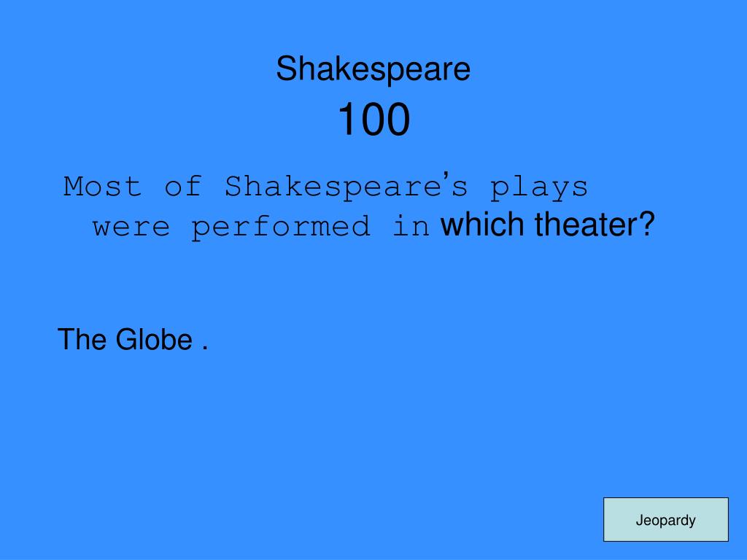The width and height of the screenshot is (747, 560).
Task: Click the capital G in Globe
Action: 126,340
